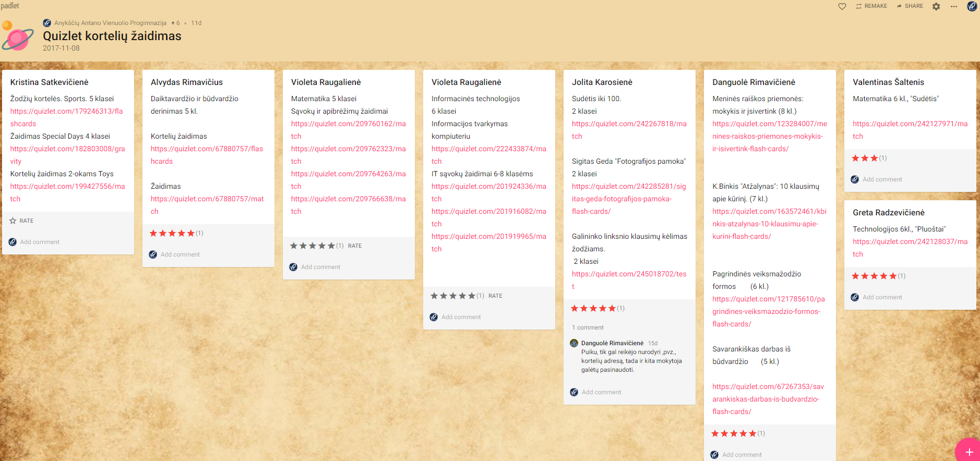The height and width of the screenshot is (461, 980).
Task: Click post title Valentinas Šaltenis
Action: 888,82
